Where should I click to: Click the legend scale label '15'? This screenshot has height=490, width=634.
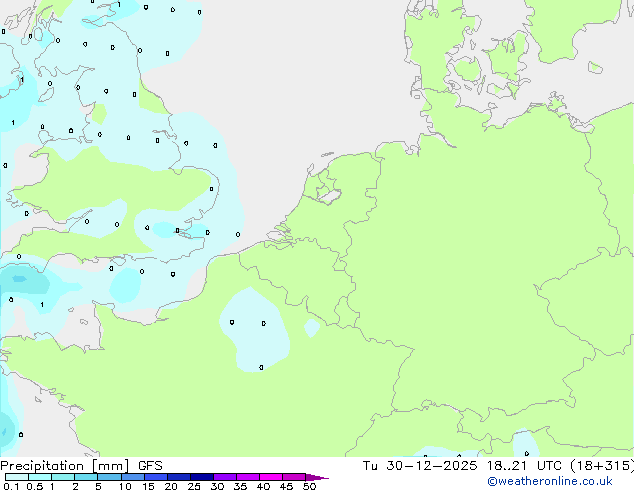coord(148,486)
